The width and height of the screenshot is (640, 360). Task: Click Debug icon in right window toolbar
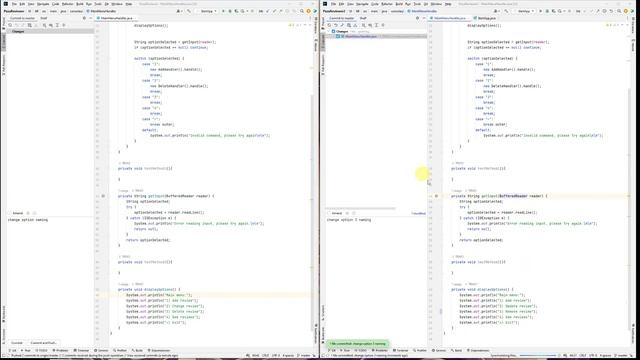click(x=547, y=11)
